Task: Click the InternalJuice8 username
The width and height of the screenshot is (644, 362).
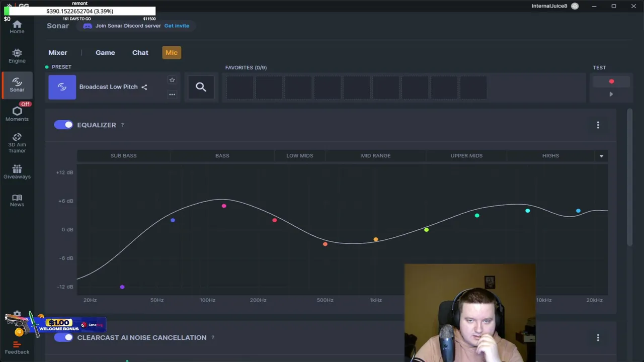Action: (x=549, y=6)
